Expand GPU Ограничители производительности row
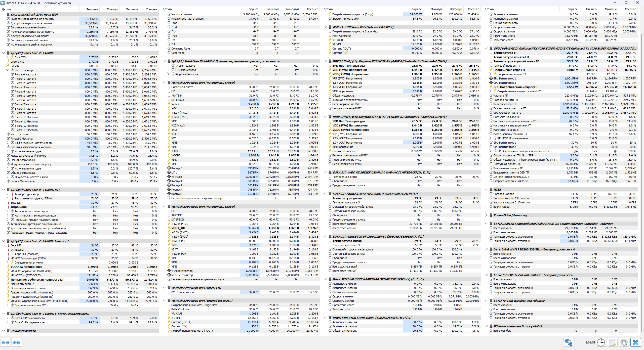 (490, 151)
